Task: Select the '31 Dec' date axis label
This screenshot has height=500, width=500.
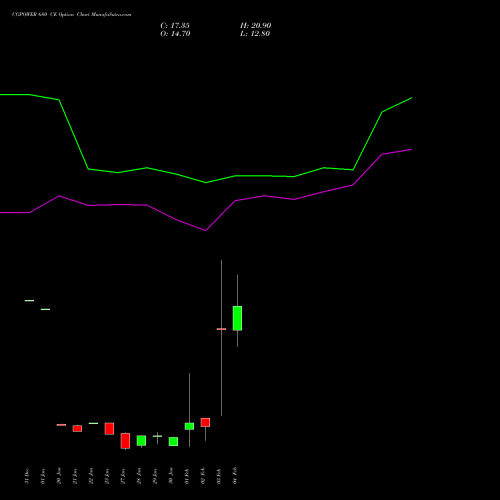Action: (x=27, y=476)
